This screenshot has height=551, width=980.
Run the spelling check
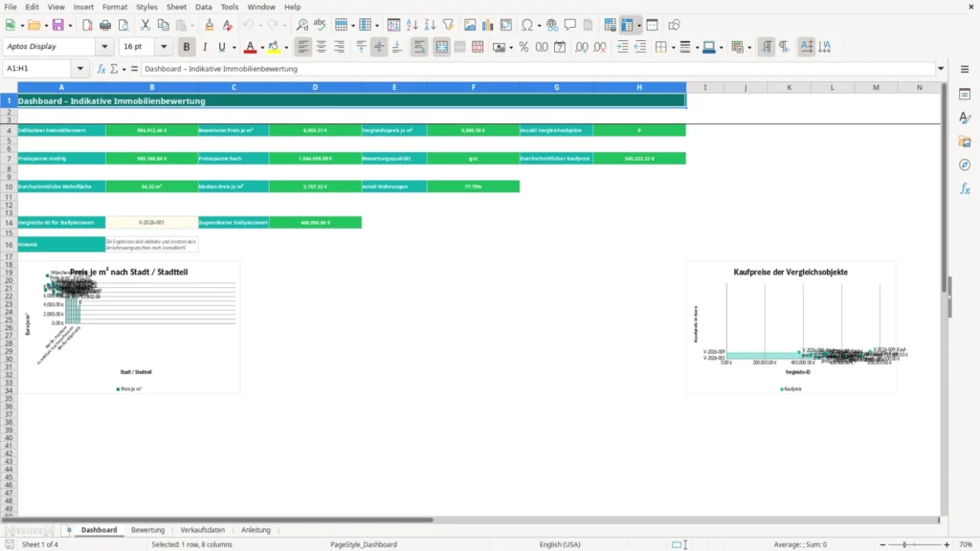pos(320,25)
